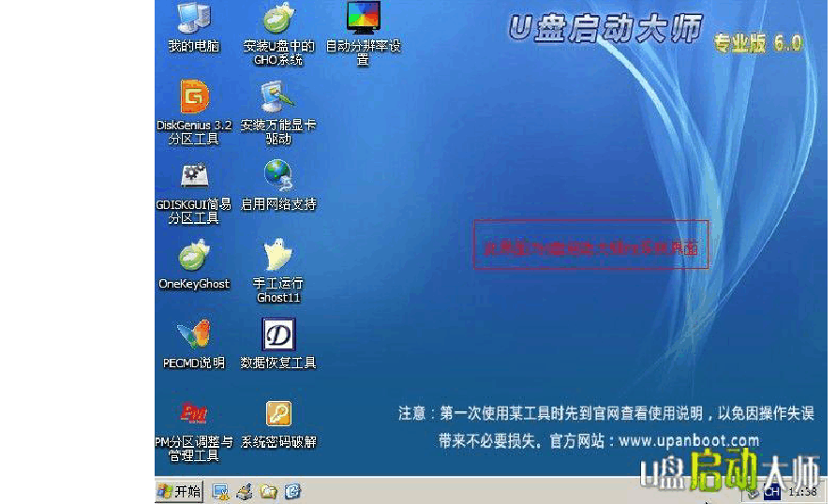Open the quick launch folder icon

click(x=269, y=491)
